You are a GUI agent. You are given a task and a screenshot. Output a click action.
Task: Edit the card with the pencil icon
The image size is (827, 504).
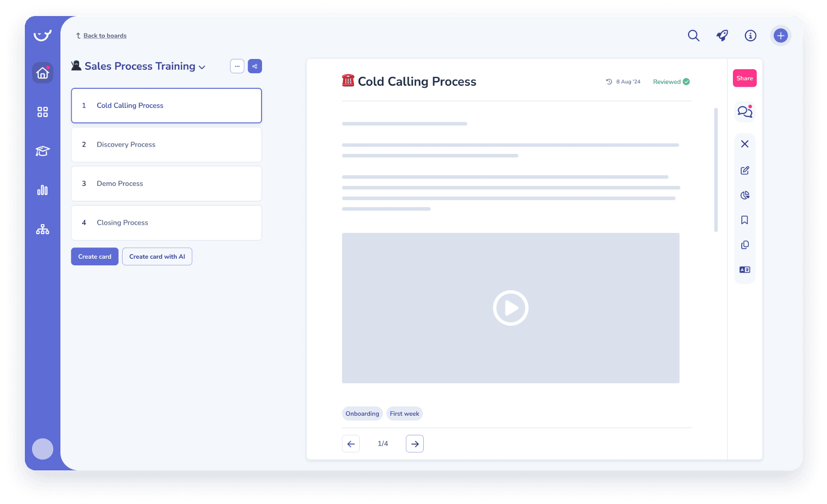pos(745,170)
